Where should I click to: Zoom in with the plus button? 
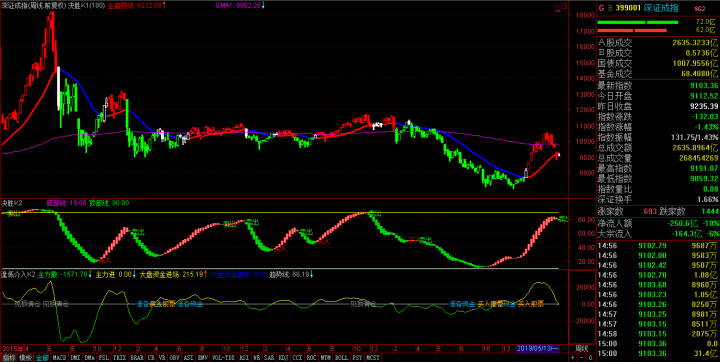pyautogui.click(x=573, y=357)
